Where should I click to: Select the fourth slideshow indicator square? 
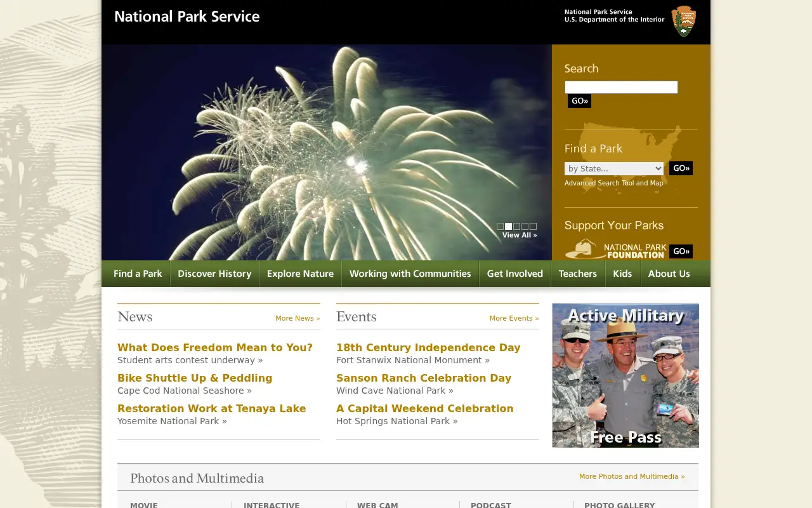point(525,226)
